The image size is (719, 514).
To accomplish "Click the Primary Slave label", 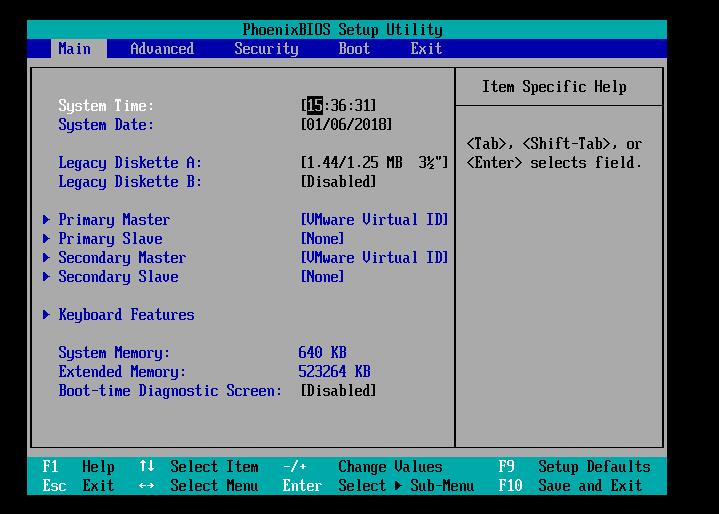I will click(110, 238).
